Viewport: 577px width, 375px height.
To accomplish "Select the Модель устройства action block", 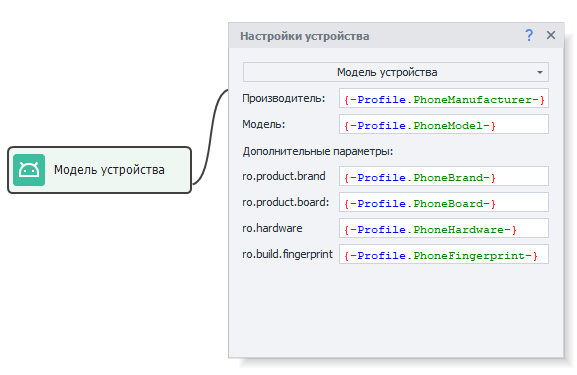I will (100, 170).
